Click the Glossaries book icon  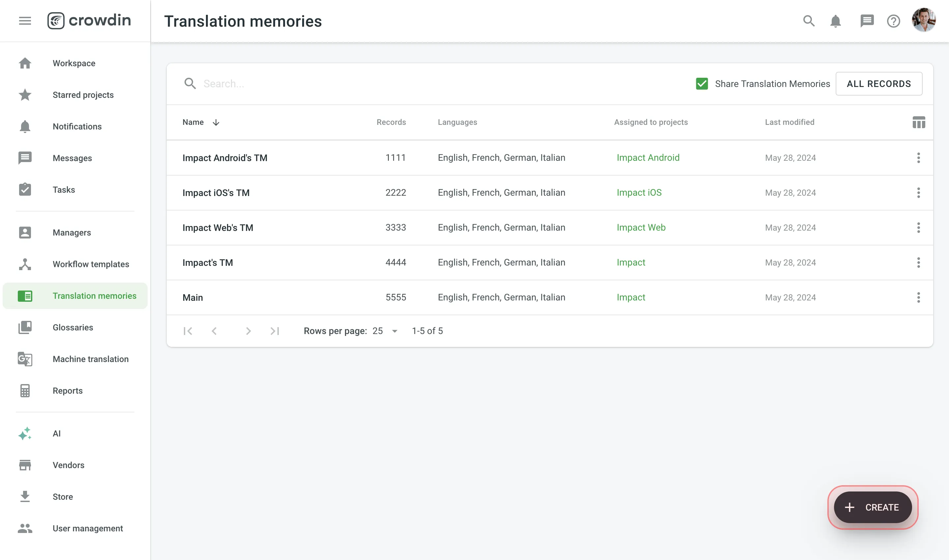[x=25, y=327]
